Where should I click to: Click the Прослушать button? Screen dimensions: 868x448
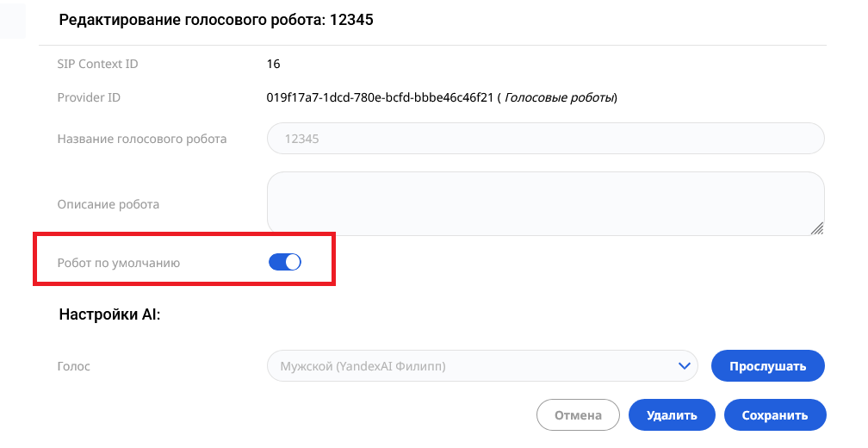(x=768, y=366)
